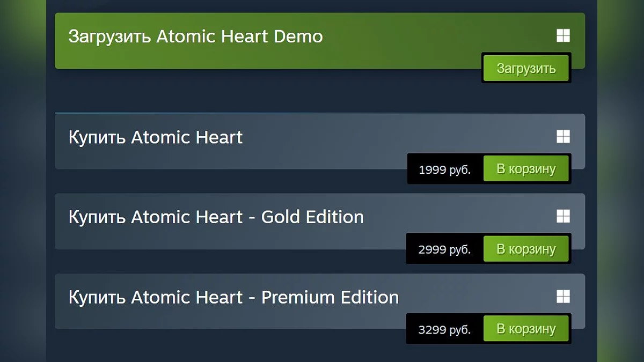Add the 1999 руб. Atomic Heart to cart
This screenshot has width=644, height=362.
pos(526,169)
